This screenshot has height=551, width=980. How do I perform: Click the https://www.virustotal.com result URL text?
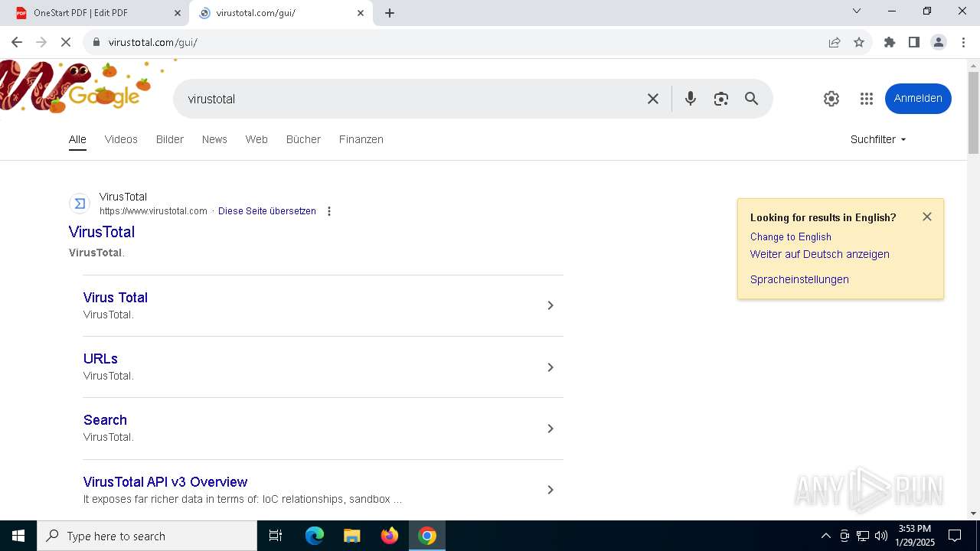(153, 211)
